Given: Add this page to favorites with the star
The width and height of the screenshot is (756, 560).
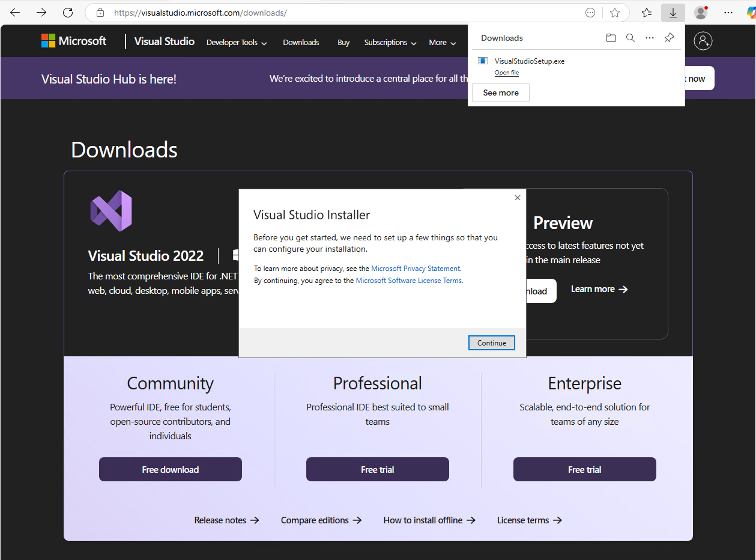Looking at the screenshot, I should click(615, 13).
